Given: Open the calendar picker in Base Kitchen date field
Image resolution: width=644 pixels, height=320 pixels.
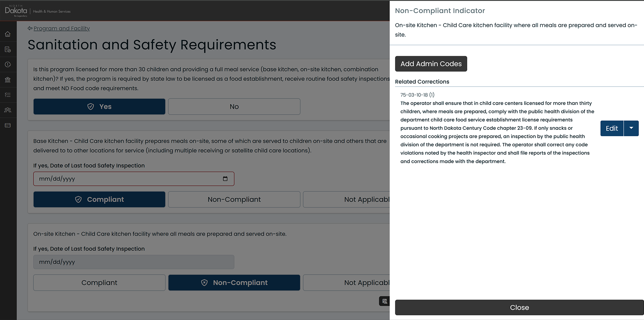Looking at the screenshot, I should [225, 179].
